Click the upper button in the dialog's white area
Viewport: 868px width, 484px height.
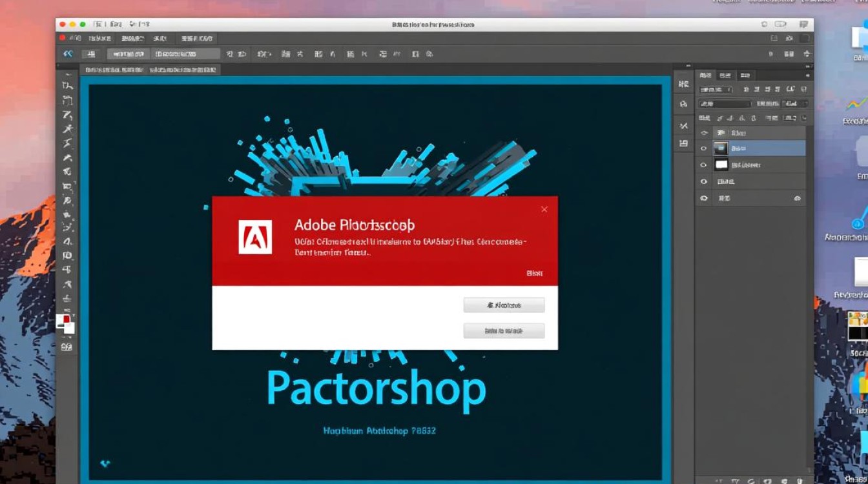(x=504, y=305)
